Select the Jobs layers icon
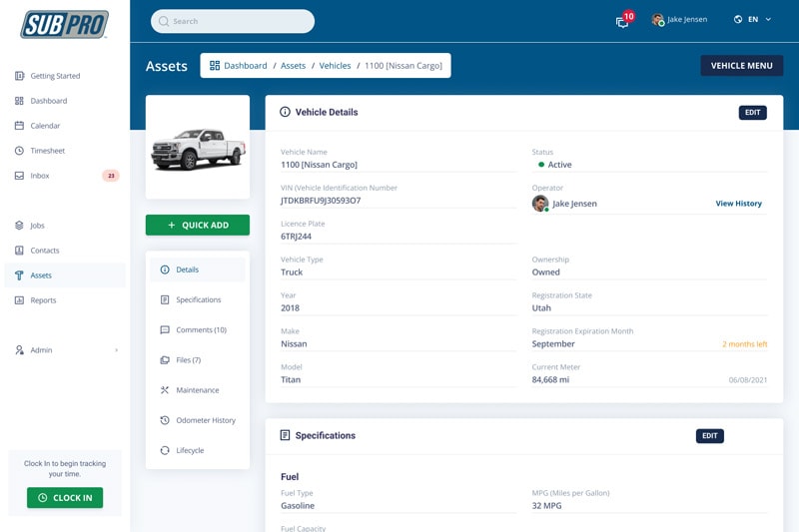Screen dimensions: 799x532 [x=19, y=226]
